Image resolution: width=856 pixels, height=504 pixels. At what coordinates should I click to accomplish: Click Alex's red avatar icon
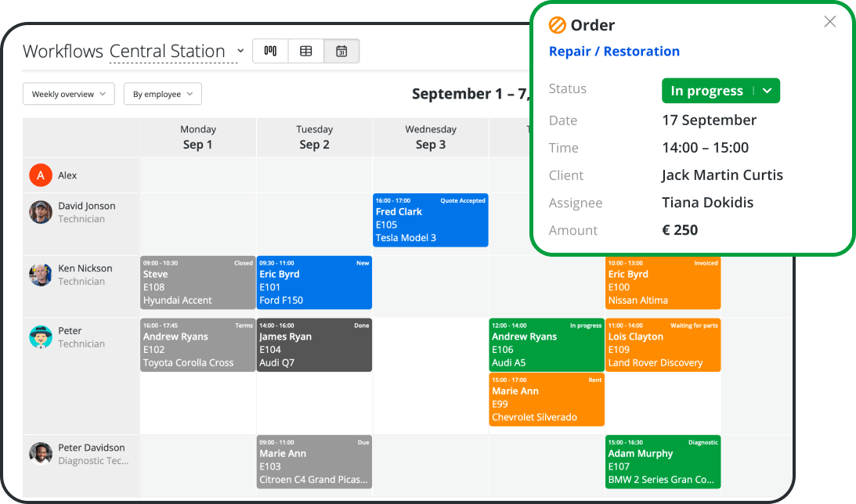tap(40, 175)
